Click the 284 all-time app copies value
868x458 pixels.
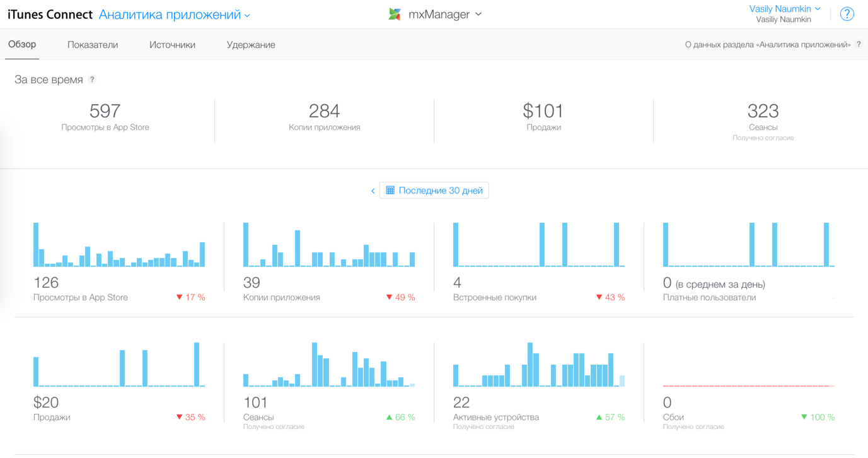click(x=324, y=111)
